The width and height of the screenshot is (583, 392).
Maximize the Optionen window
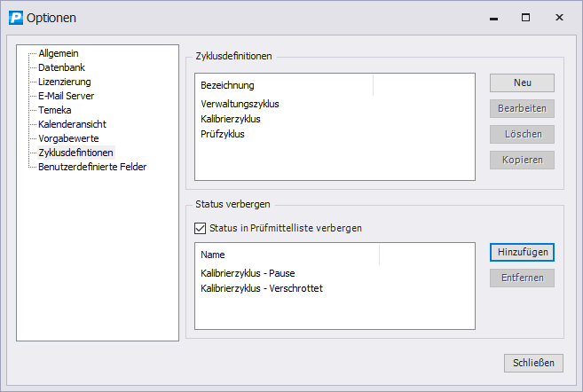pyautogui.click(x=525, y=18)
